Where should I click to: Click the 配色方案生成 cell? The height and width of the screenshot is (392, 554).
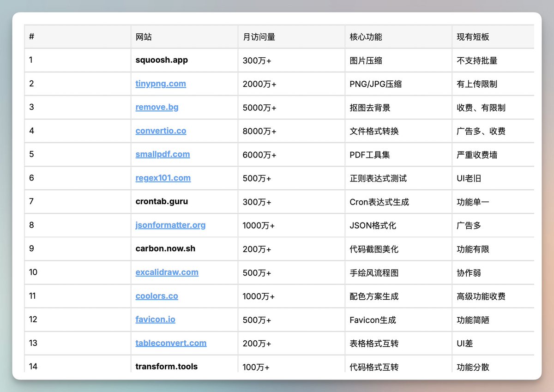[x=398, y=296]
